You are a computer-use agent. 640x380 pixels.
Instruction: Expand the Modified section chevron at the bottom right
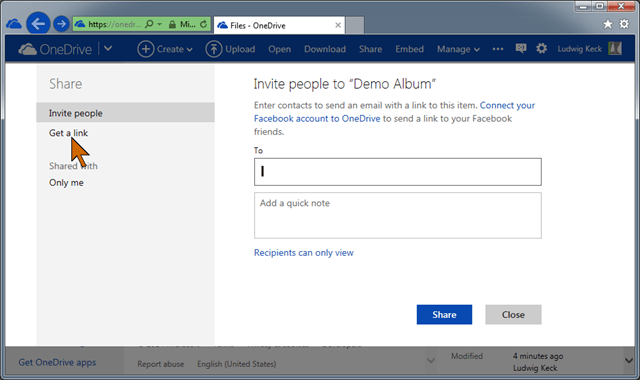click(x=629, y=360)
